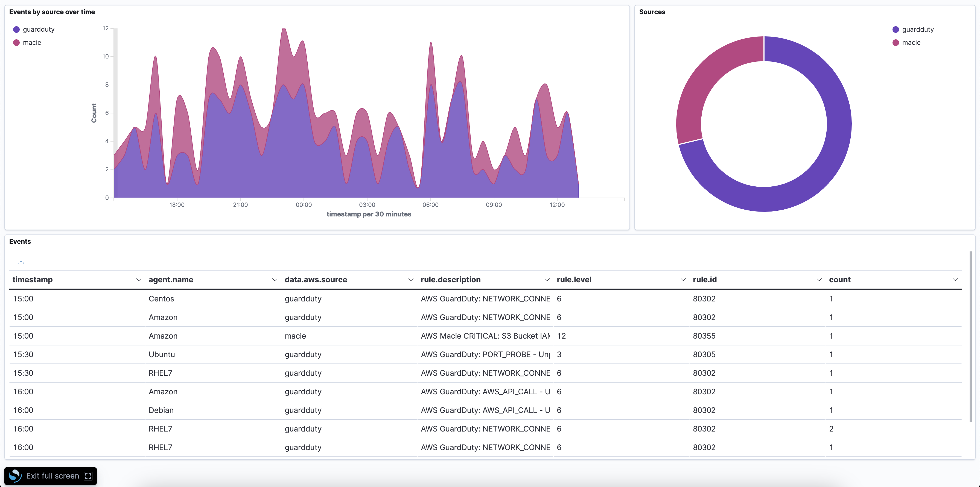Toggle the guardduty series in Events by source legend
The width and height of the screenshot is (980, 487).
click(x=39, y=29)
